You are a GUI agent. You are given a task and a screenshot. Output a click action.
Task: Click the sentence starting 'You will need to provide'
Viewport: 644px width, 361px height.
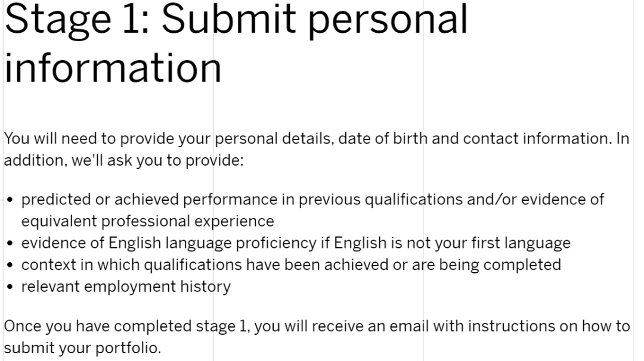(x=316, y=139)
